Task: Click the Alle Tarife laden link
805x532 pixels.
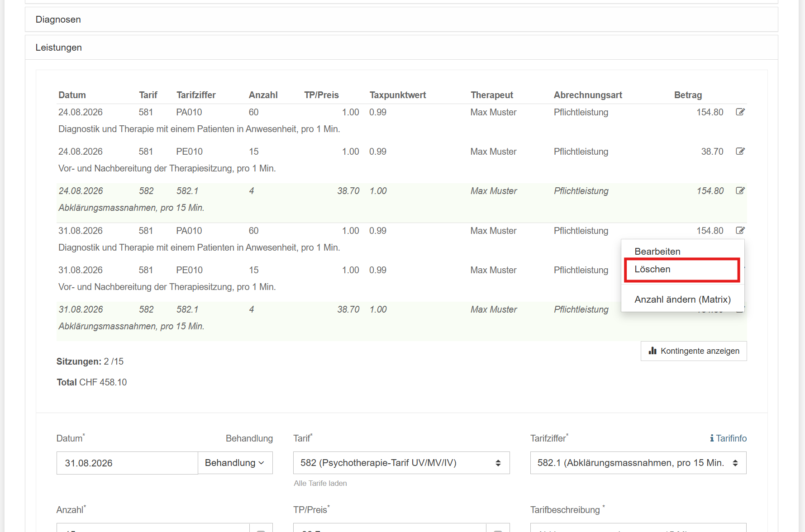Action: click(x=320, y=483)
